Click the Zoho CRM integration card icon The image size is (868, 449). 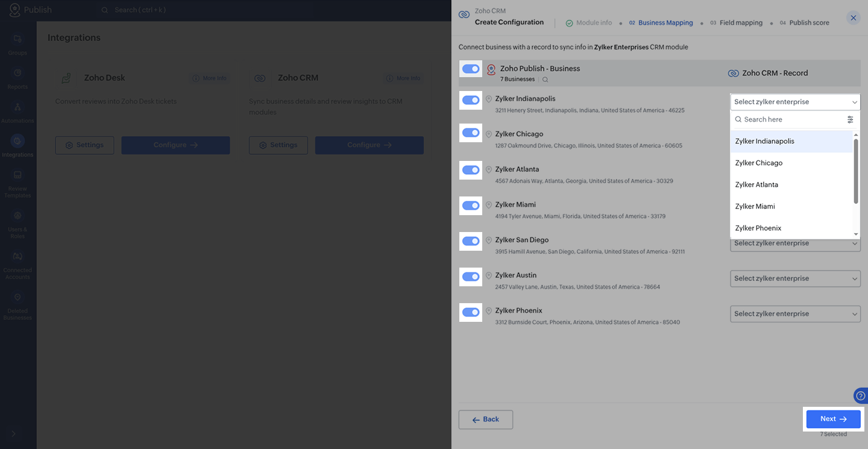point(260,78)
